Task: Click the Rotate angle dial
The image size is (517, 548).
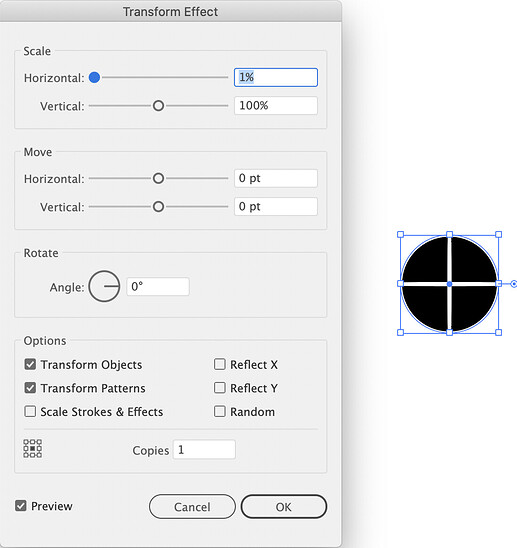Action: click(104, 286)
